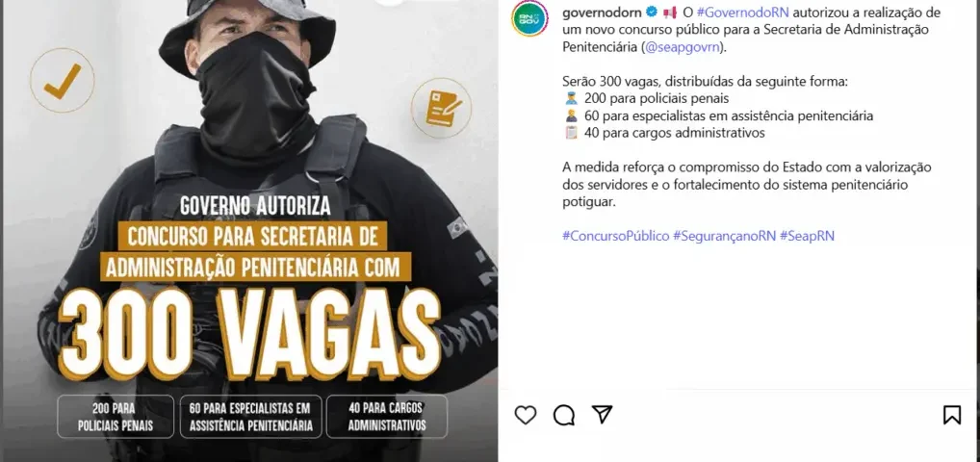
Task: Save the post with the bookmark icon
Action: [x=952, y=415]
